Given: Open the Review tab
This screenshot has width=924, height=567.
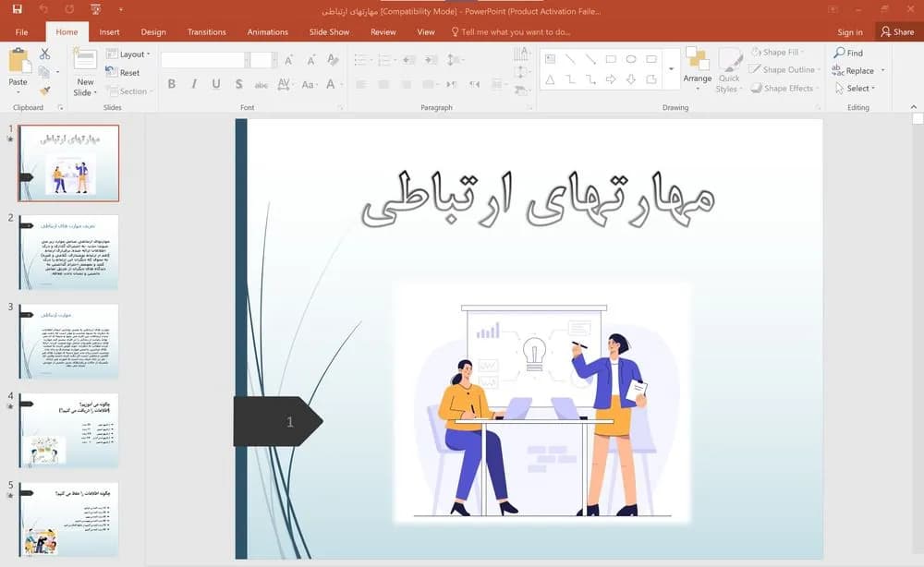Looking at the screenshot, I should (383, 31).
